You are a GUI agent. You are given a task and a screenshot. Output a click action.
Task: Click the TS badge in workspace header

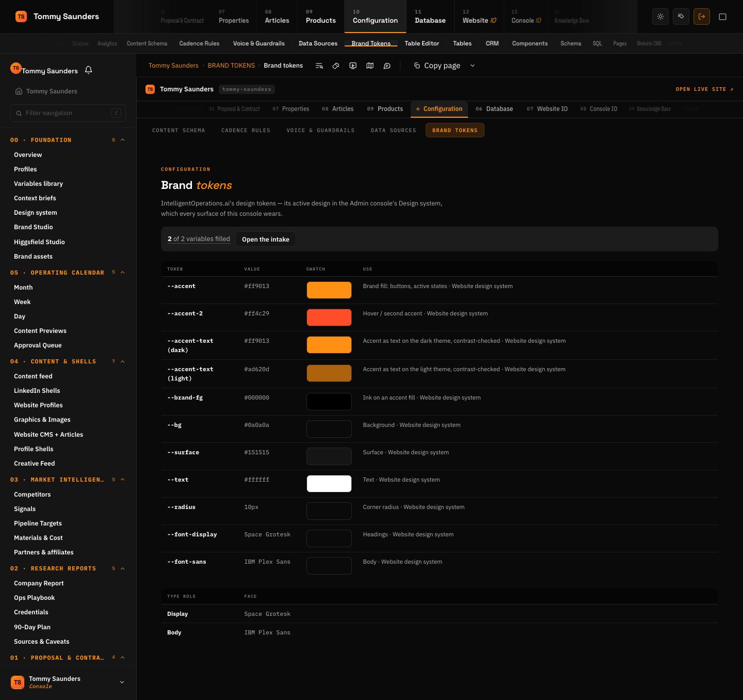(150, 89)
